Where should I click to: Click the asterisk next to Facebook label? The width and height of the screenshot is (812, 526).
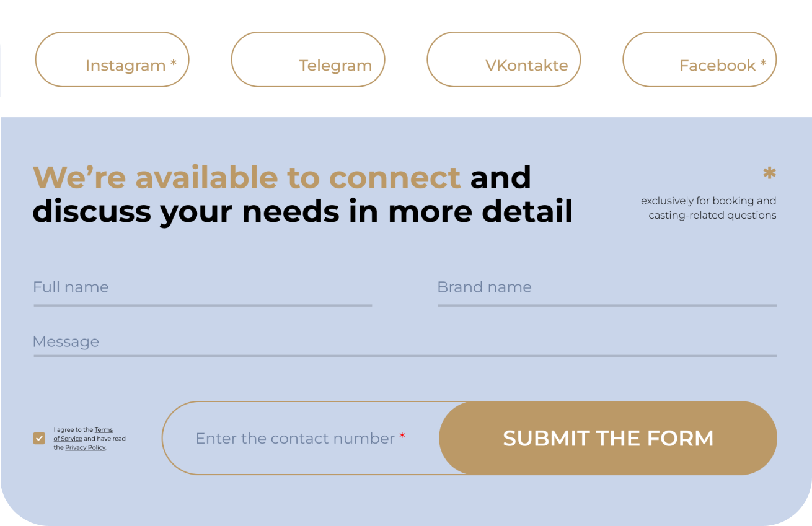763,64
